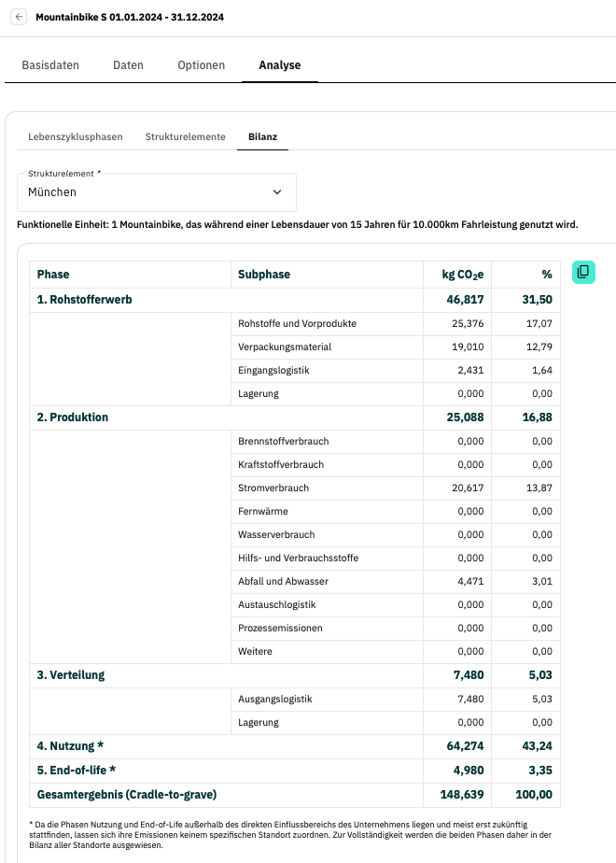616x863 pixels.
Task: Click the chevron arrow in the München selector
Action: point(277,192)
